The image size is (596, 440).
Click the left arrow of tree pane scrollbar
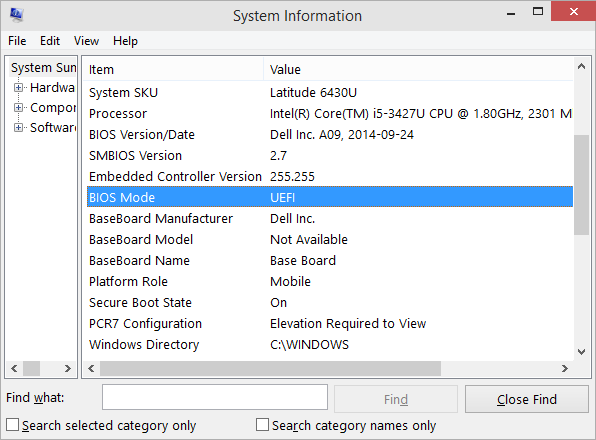pyautogui.click(x=14, y=368)
